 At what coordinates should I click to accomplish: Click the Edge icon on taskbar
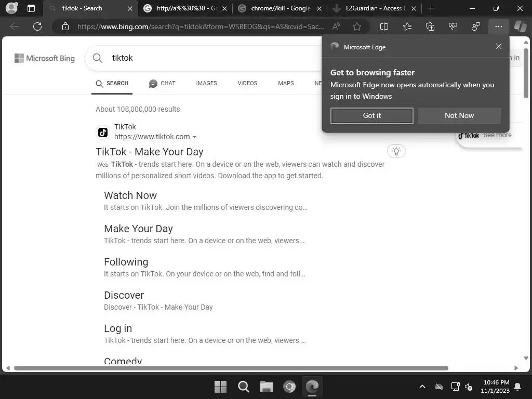(x=312, y=387)
